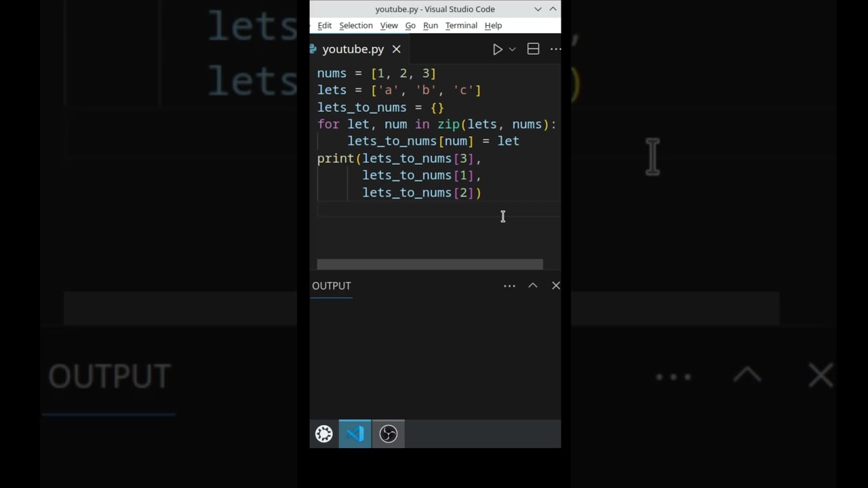Click the empty last editor line
868x488 pixels.
pos(439,209)
